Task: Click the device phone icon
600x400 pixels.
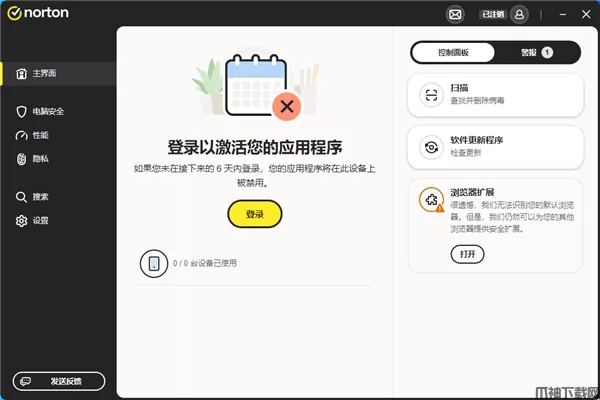Action: [x=154, y=263]
